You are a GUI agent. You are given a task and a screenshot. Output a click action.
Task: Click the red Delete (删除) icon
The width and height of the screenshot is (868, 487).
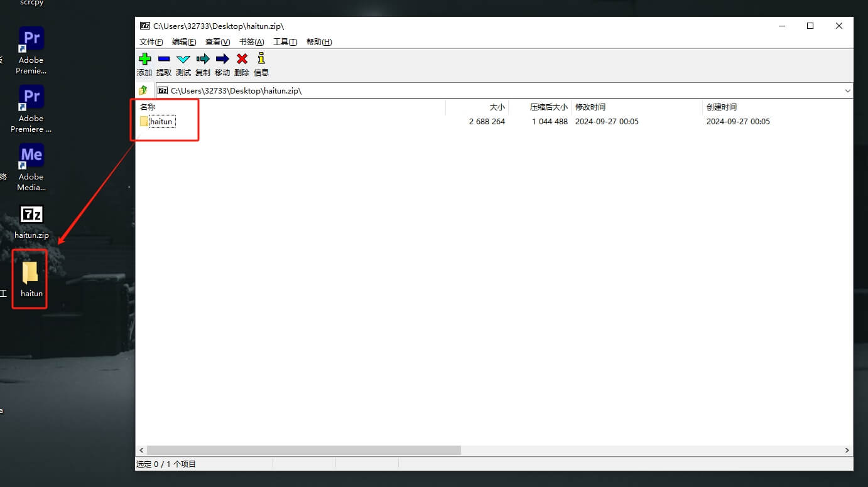(x=242, y=59)
